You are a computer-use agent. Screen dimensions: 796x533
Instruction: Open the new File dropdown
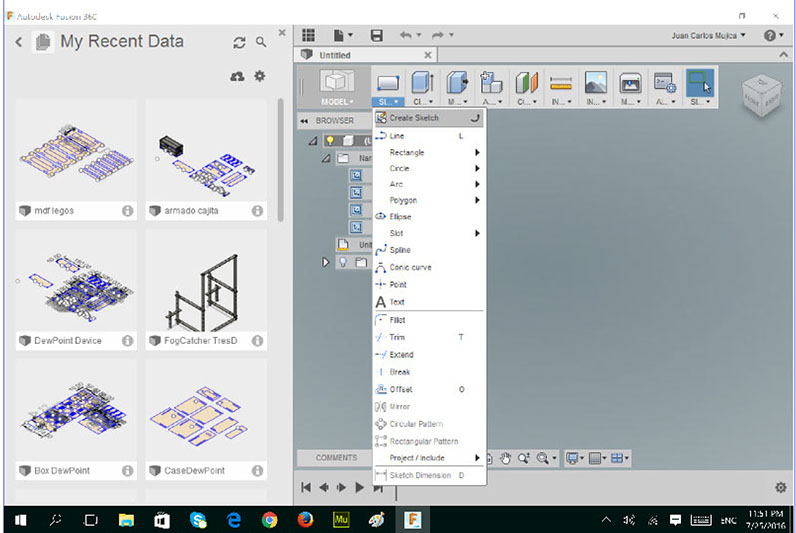tap(343, 35)
